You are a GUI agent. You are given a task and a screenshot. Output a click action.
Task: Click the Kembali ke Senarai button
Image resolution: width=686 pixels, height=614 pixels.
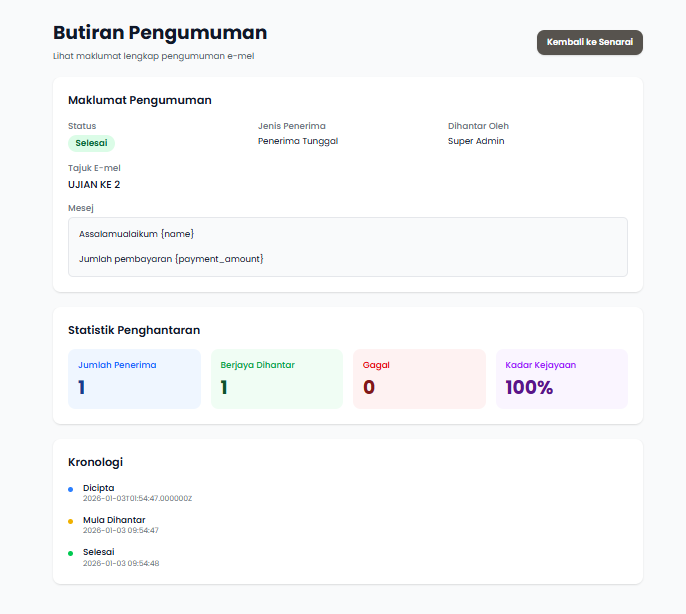click(589, 42)
